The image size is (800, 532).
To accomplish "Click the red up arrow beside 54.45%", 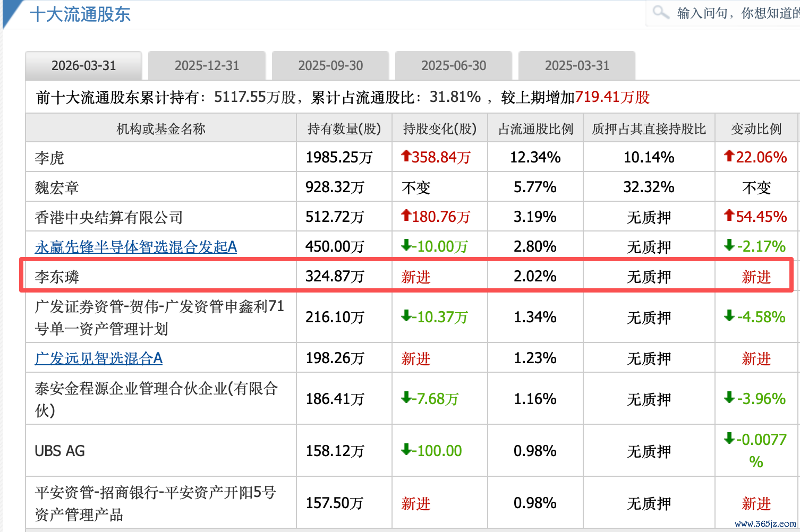I will 729,215.
